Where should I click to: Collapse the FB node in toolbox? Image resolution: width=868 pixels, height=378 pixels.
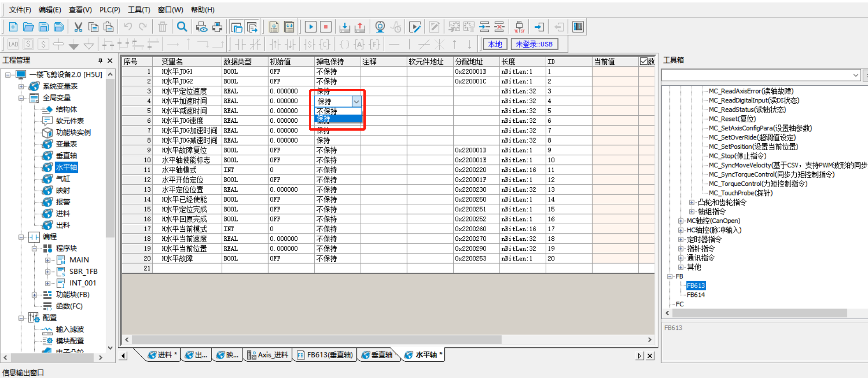coord(669,277)
